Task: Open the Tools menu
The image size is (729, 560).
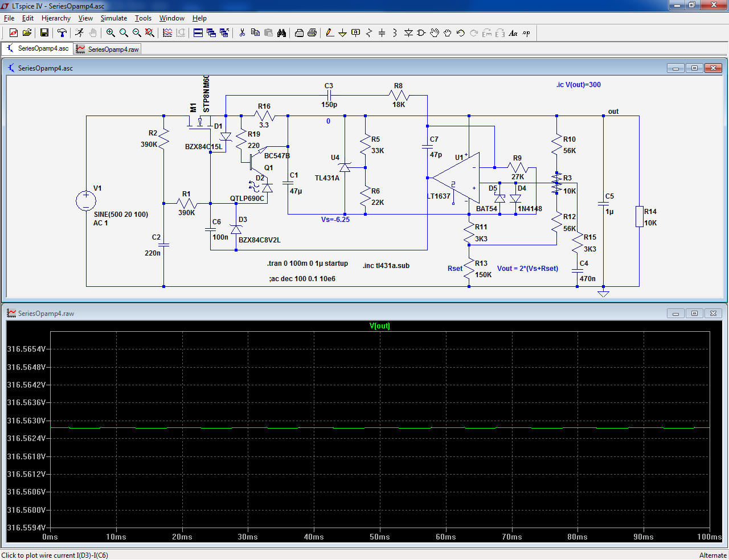Action: [143, 18]
